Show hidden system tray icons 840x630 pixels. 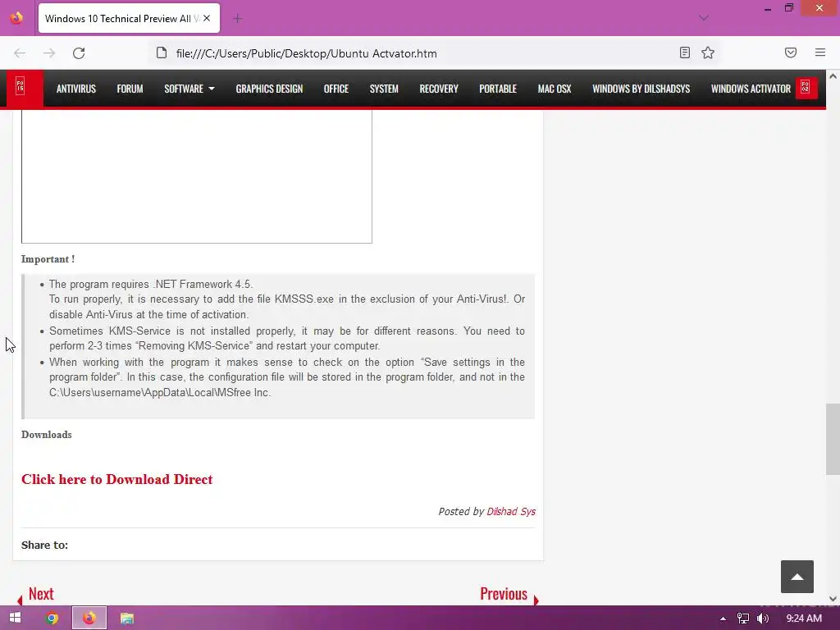[x=723, y=619]
